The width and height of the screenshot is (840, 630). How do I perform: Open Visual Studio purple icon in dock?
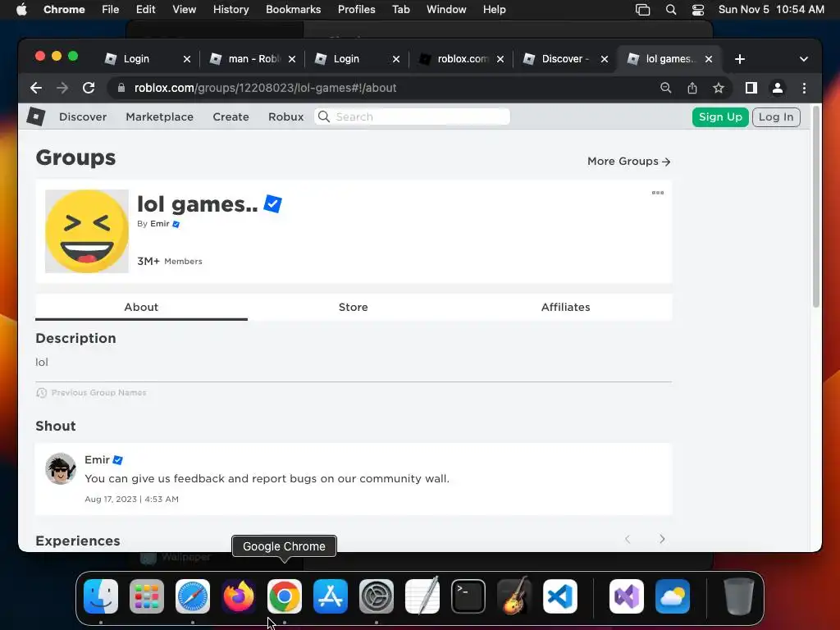[x=627, y=596]
